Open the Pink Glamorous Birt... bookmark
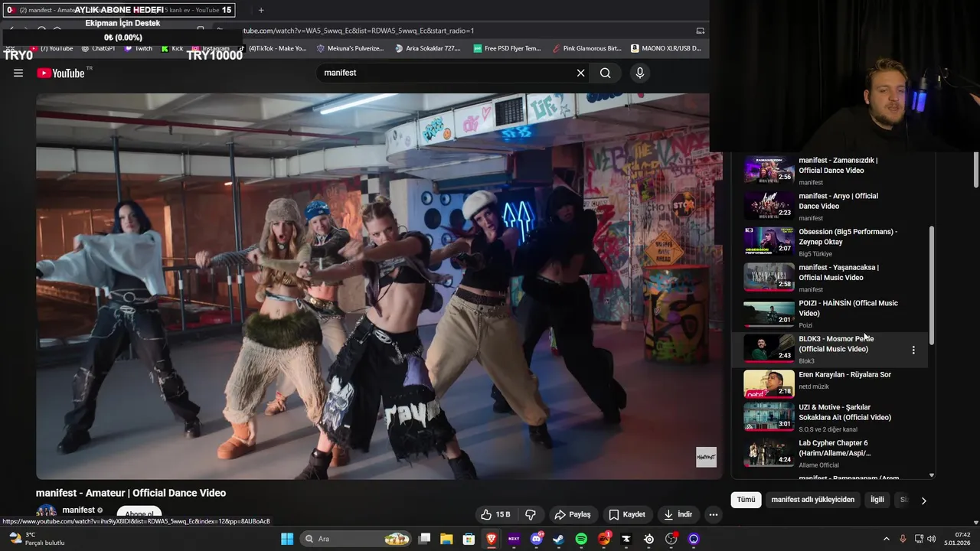 (x=587, y=48)
